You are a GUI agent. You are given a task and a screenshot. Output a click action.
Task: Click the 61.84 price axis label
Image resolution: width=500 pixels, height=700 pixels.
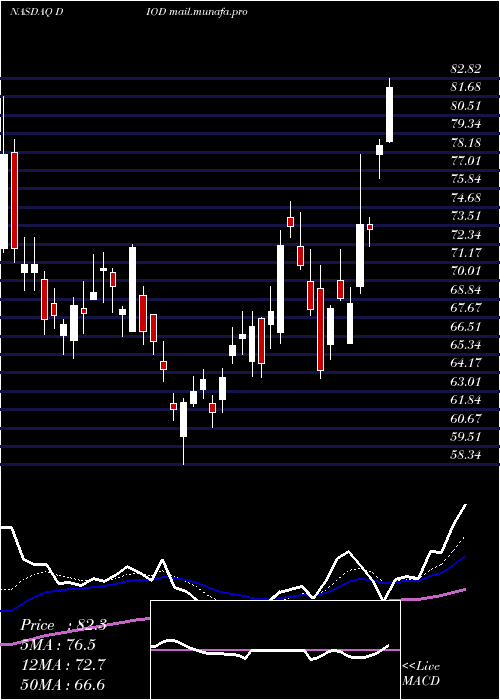466,400
